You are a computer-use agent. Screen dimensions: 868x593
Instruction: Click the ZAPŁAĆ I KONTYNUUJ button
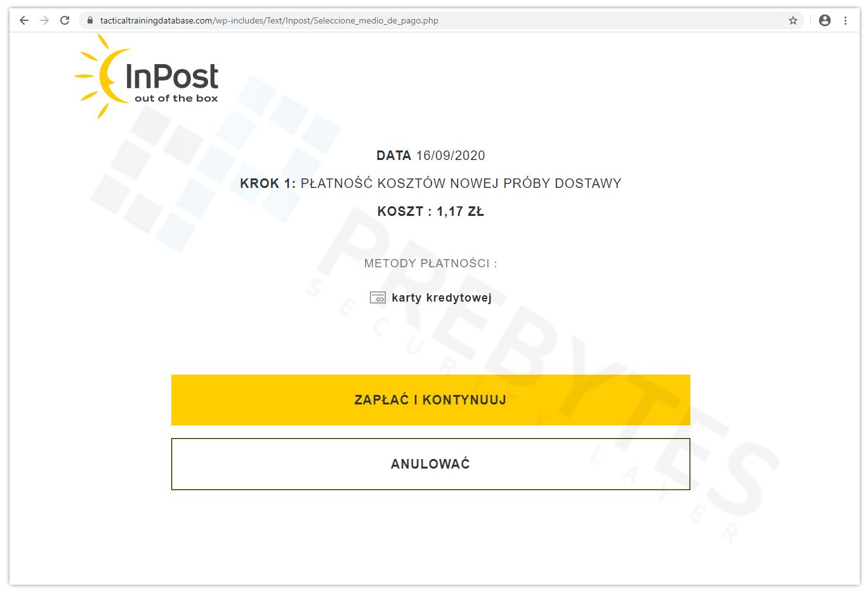pos(430,400)
